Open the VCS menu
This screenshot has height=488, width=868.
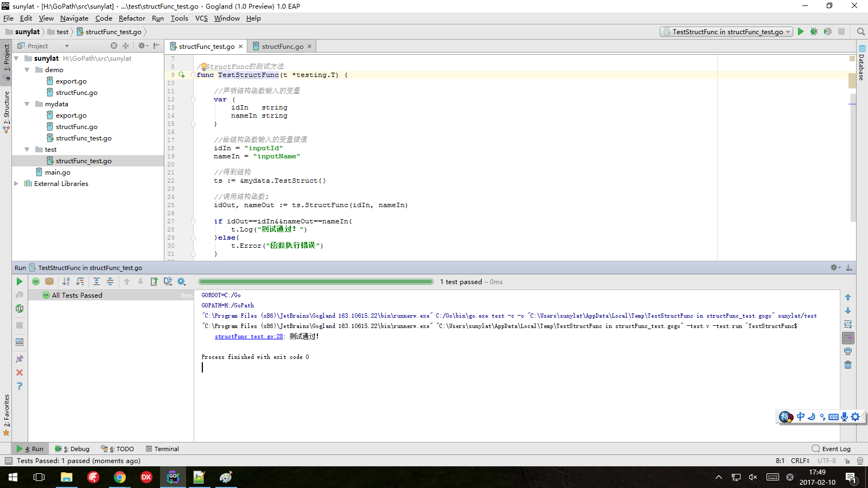[201, 18]
